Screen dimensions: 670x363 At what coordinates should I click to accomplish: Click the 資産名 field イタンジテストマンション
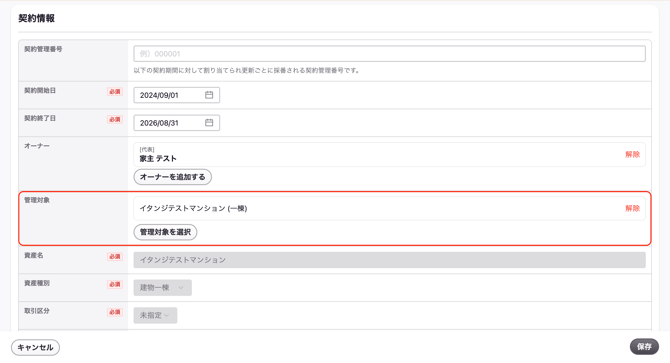[x=389, y=260]
